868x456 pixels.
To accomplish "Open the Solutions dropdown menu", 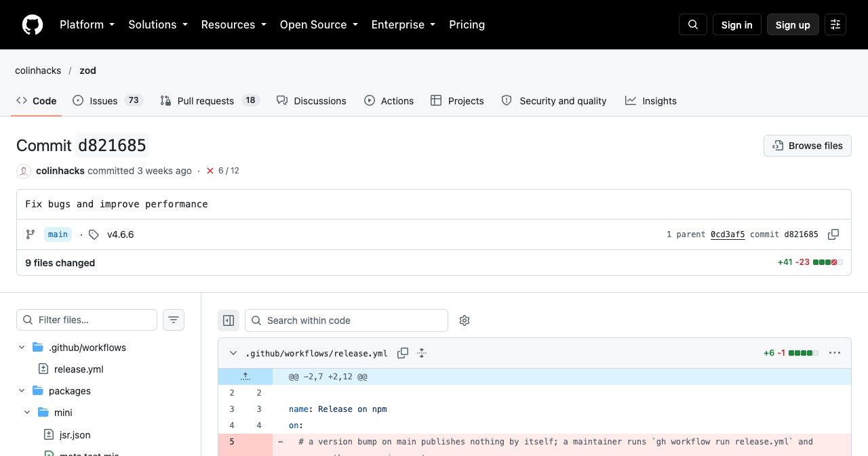I will pos(157,24).
